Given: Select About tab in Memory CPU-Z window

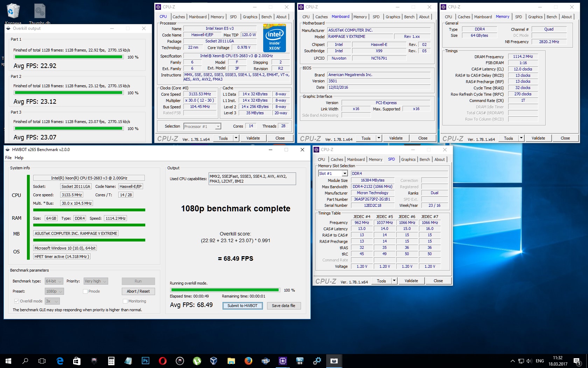Looking at the screenshot, I should click(x=567, y=17).
